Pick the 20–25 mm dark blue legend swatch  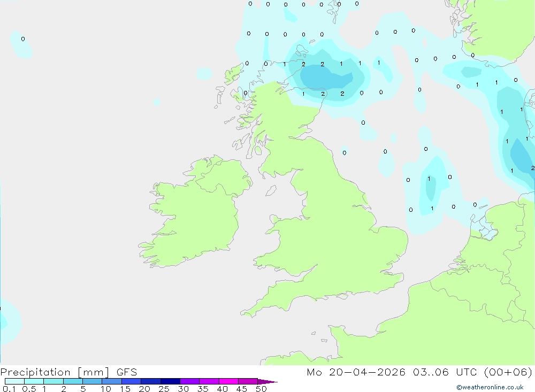(151, 381)
